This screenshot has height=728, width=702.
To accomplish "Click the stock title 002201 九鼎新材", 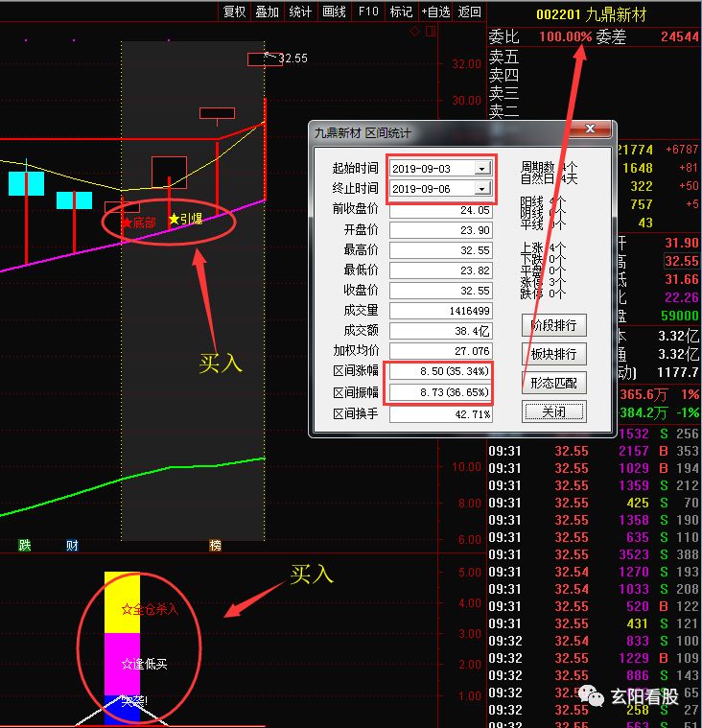I will (x=591, y=14).
